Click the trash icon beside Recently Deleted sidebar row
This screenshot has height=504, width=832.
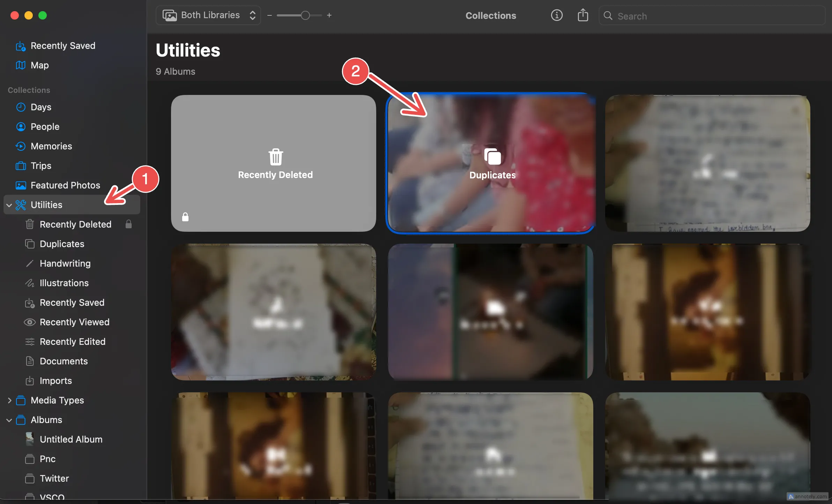[x=30, y=224]
